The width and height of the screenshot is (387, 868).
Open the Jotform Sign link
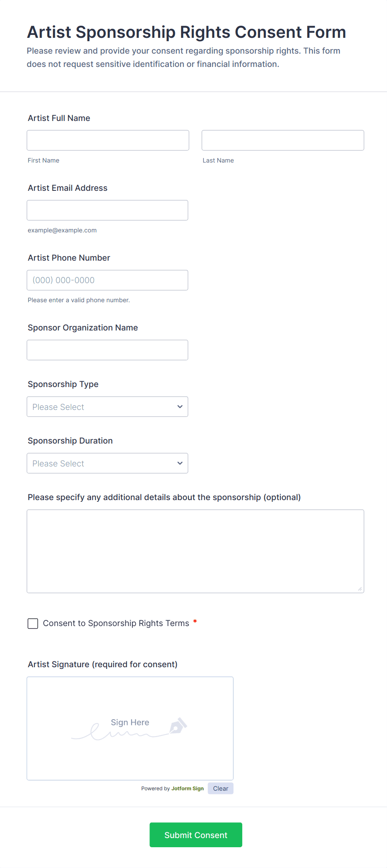point(187,788)
